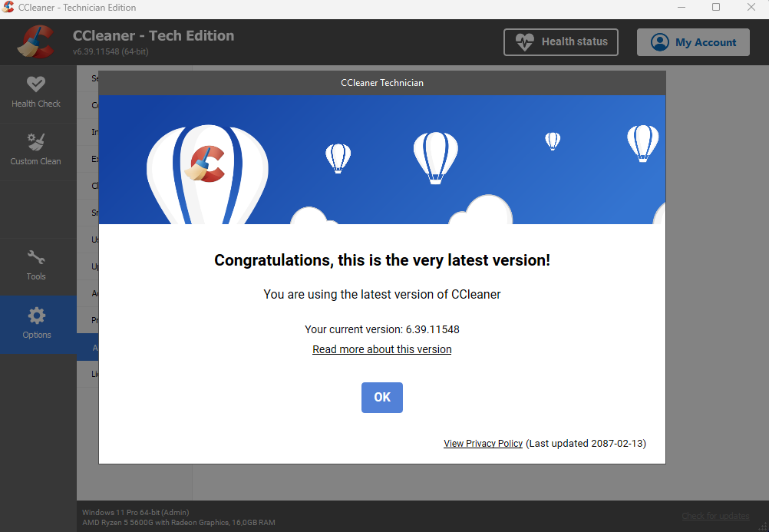The height and width of the screenshot is (532, 769).
Task: Click the Check for updates link
Action: (x=715, y=516)
